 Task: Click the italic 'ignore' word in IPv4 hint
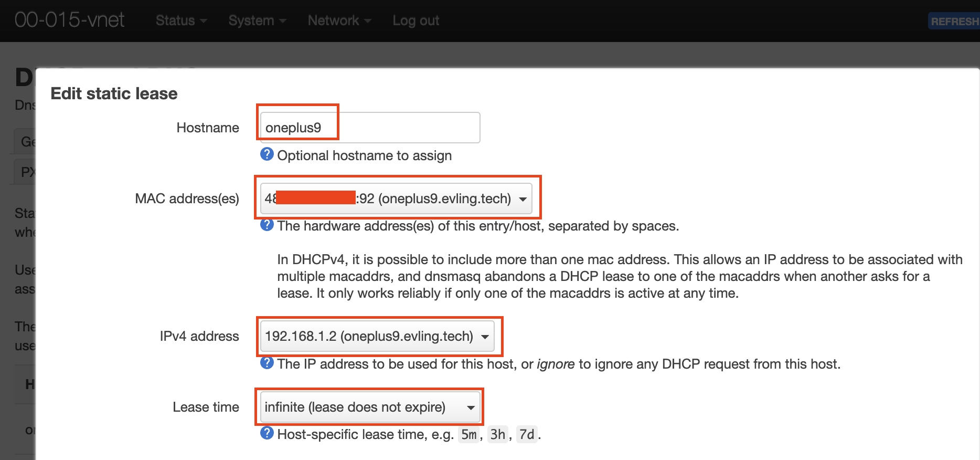point(556,364)
